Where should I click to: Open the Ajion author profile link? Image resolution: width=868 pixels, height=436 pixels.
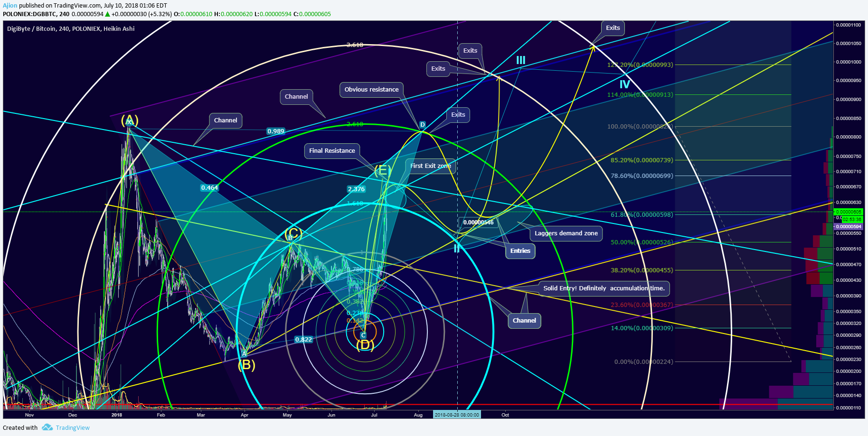[x=10, y=6]
